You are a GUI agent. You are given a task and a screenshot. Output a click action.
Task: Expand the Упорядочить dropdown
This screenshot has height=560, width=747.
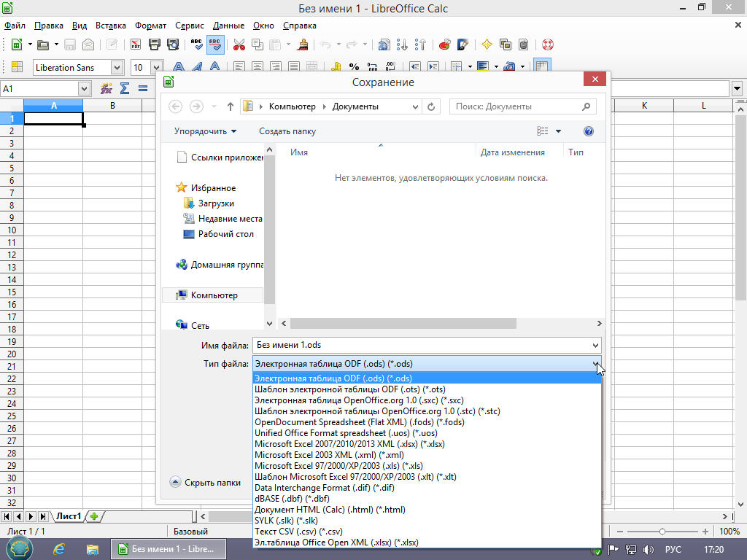click(x=205, y=131)
